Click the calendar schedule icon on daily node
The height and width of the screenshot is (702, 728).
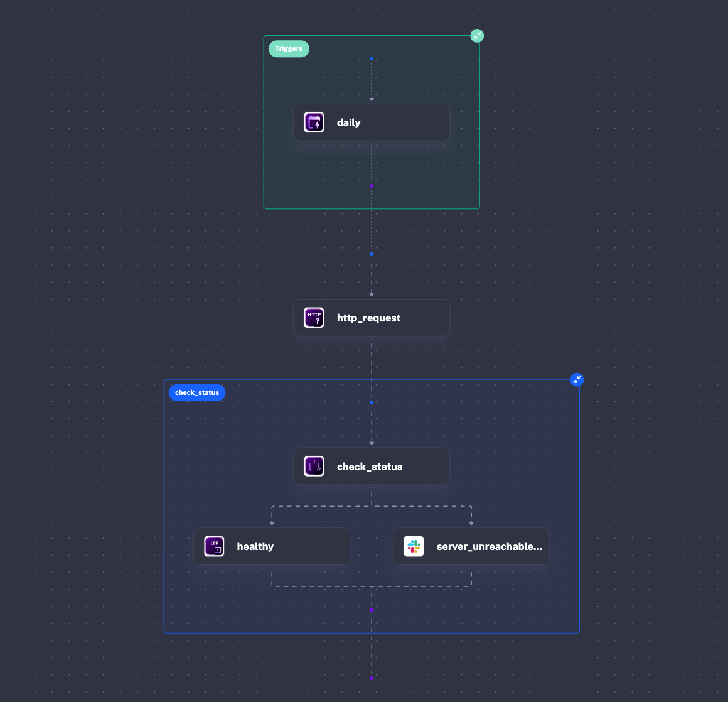pos(314,122)
